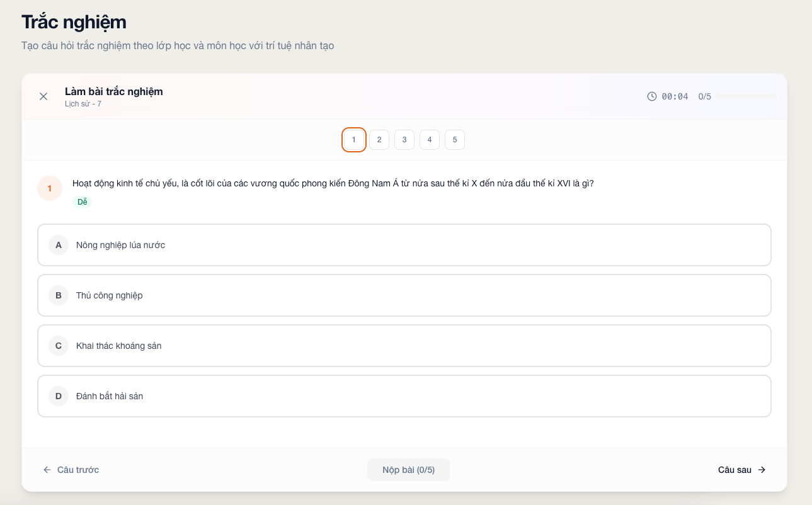The image size is (812, 505).
Task: Select answer A Nông nghiệp lúa nước
Action: [404, 245]
